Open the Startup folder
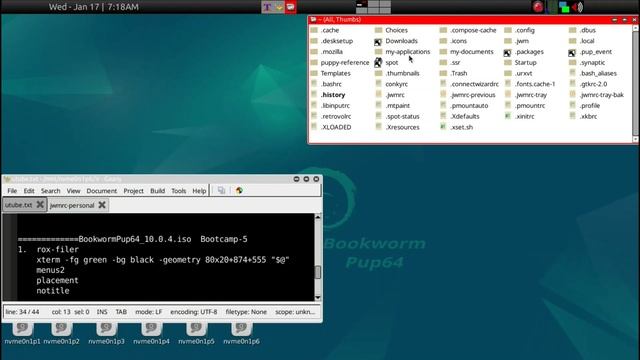 pos(521,62)
